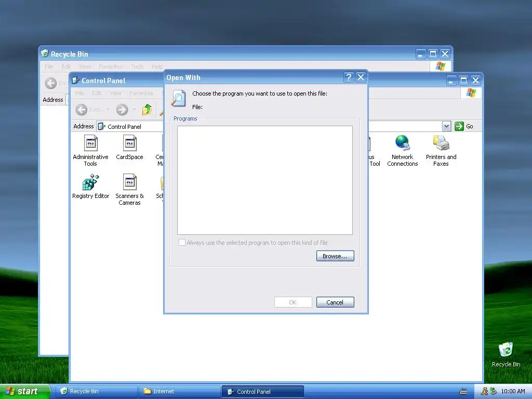Switch to Control Panel taskbar button
This screenshot has width=532, height=399.
coord(262,392)
